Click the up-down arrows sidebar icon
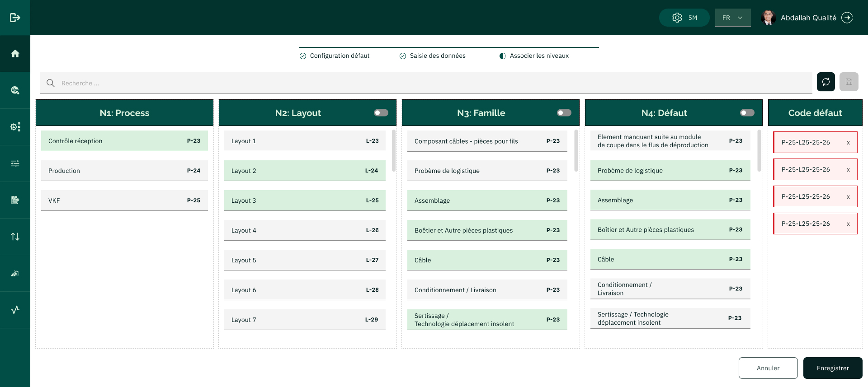This screenshot has height=387, width=868. [15, 237]
